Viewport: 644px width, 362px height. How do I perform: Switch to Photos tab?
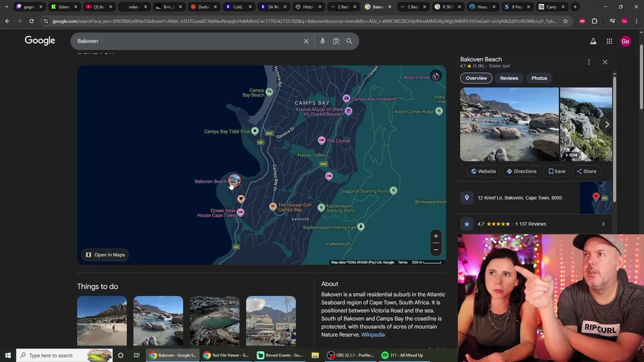[539, 78]
